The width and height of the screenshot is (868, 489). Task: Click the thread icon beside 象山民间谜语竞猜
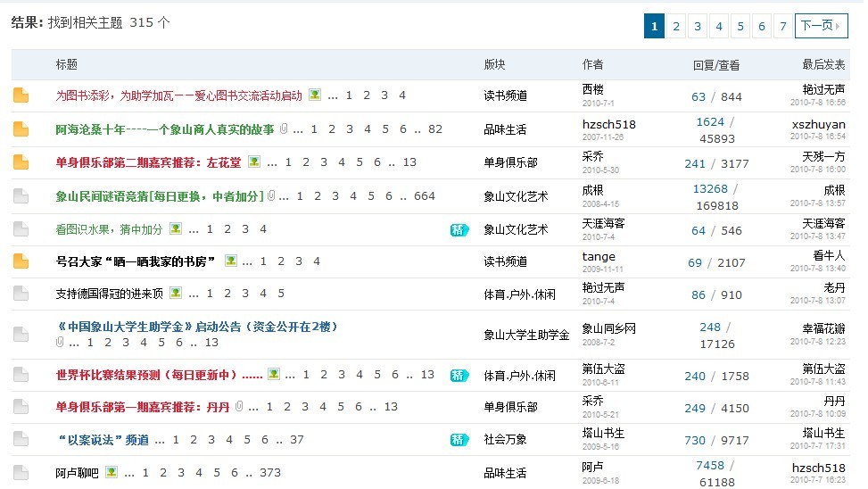pos(21,196)
